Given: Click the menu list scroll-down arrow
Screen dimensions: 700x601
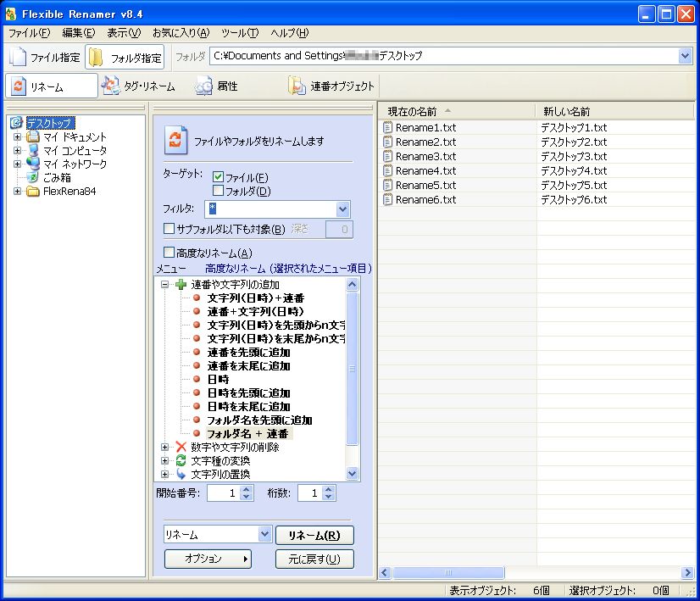Looking at the screenshot, I should [353, 473].
